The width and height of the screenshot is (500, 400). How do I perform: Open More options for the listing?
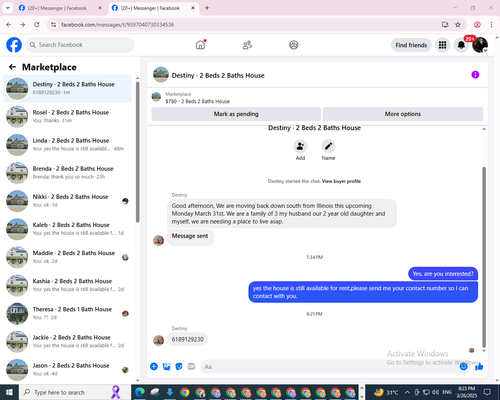coord(403,114)
